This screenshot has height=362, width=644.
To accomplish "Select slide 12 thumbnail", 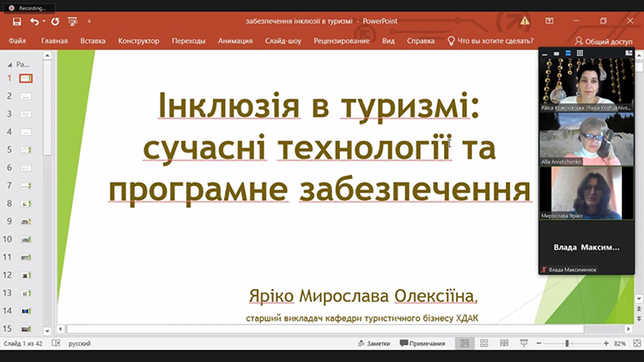I will (26, 275).
